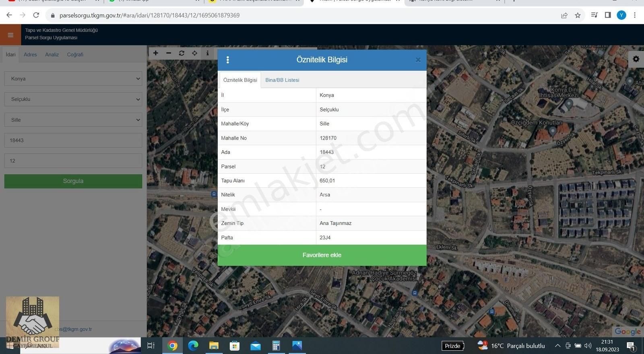Close the Öznitelik Bilgisi dialog

pyautogui.click(x=418, y=60)
